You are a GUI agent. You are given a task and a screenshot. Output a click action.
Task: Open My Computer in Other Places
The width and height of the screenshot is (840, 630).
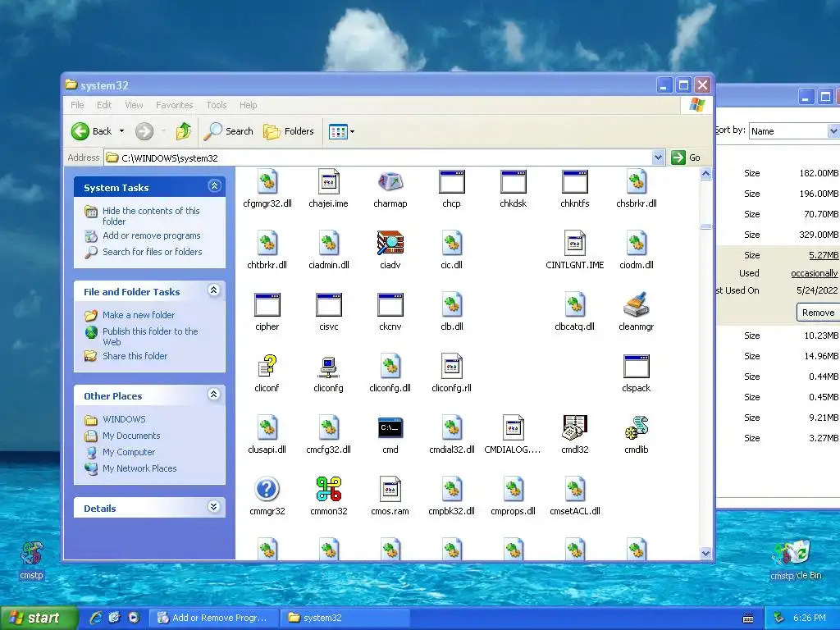pos(129,452)
